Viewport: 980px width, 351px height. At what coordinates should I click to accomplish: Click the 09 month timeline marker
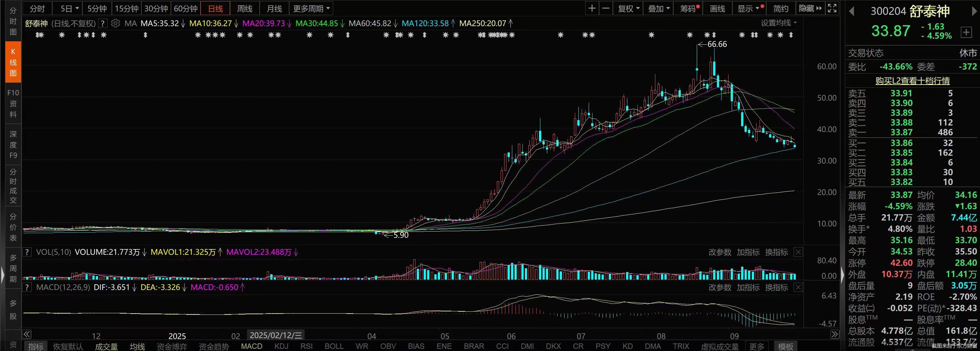(x=734, y=336)
